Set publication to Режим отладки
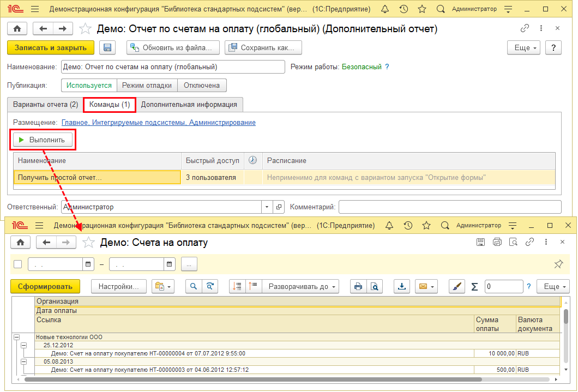 click(x=147, y=86)
